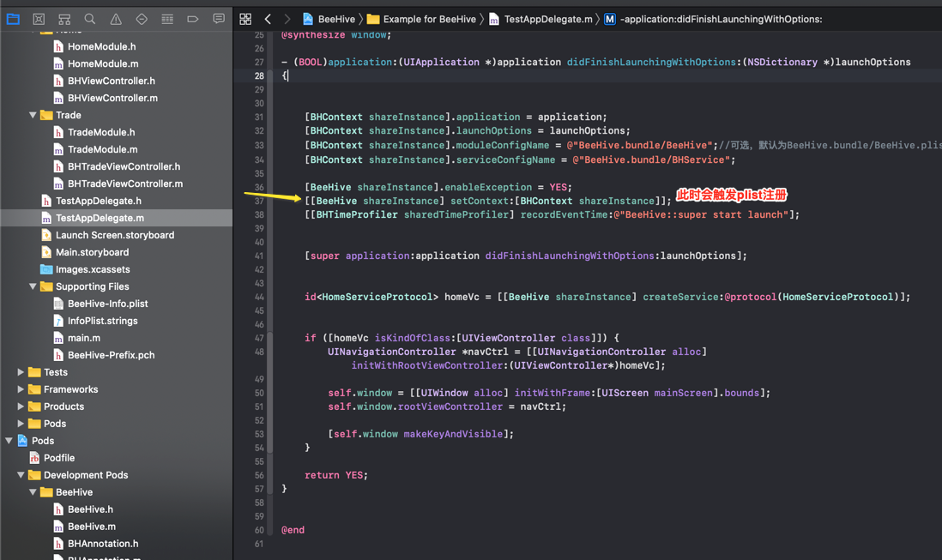Viewport: 942px width, 560px height.
Task: Collapse the Trade group
Action: coord(33,115)
